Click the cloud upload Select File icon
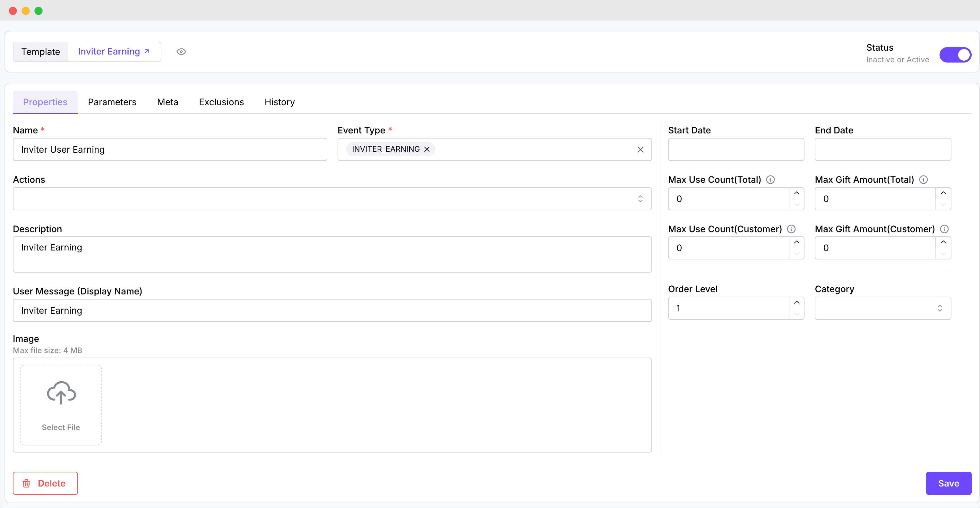 coord(61,393)
